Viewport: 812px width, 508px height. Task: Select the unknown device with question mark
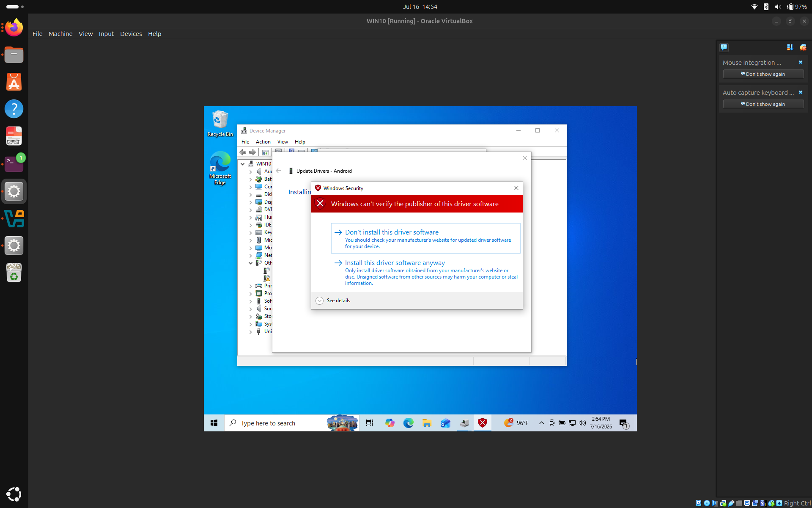click(x=267, y=271)
